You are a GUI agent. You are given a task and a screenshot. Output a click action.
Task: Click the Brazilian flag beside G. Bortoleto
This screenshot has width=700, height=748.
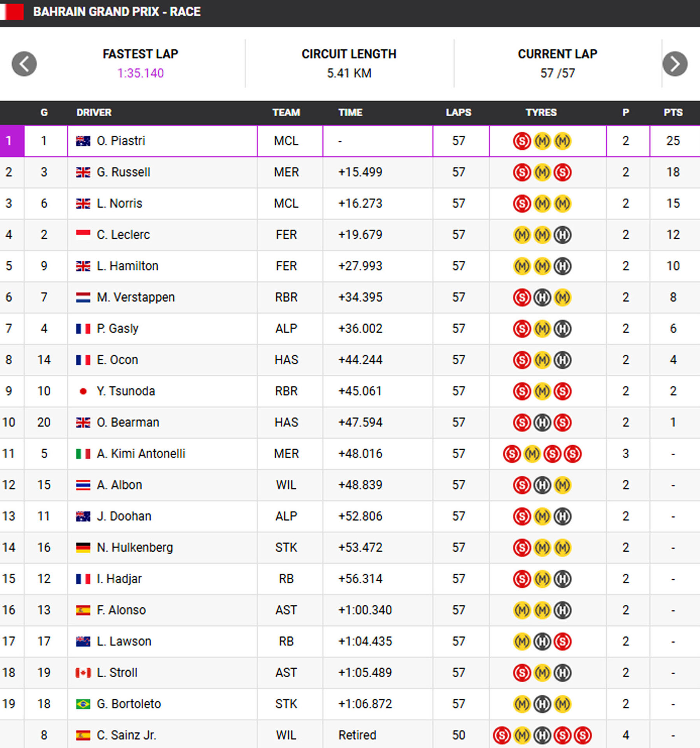pyautogui.click(x=83, y=704)
